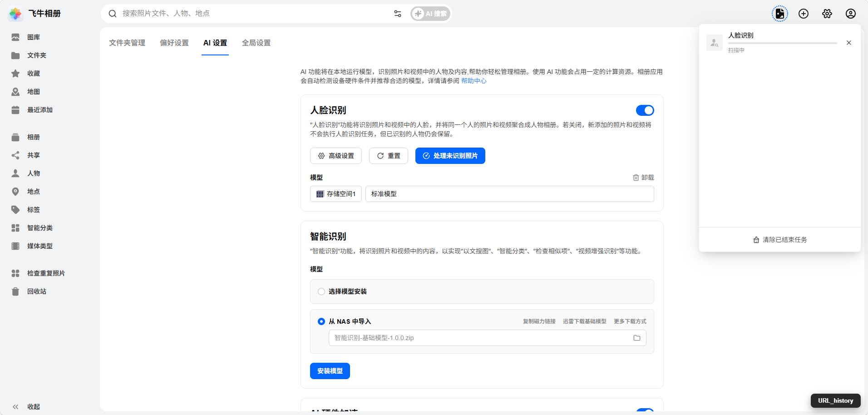
Task: Click the add (plus) icon in header
Action: pos(803,14)
